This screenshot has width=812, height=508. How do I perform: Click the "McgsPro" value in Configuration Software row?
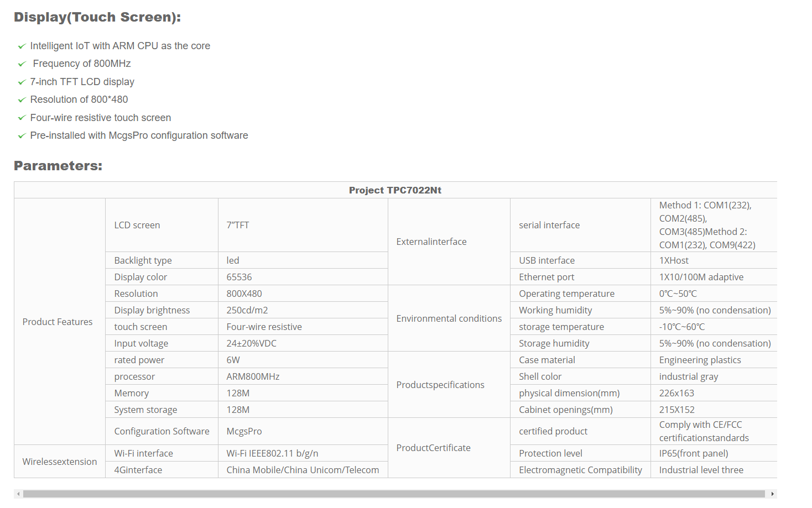(x=244, y=431)
